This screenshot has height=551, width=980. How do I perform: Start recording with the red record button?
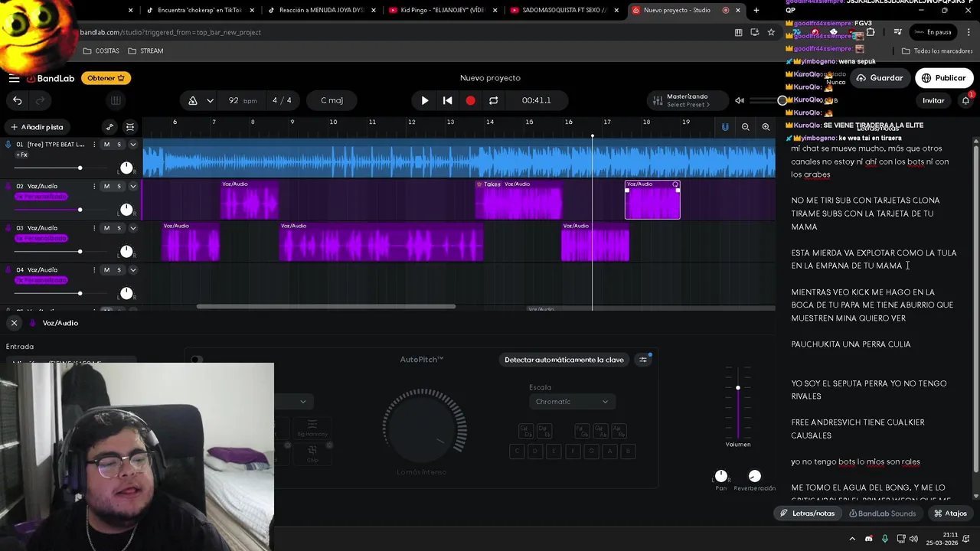tap(470, 100)
